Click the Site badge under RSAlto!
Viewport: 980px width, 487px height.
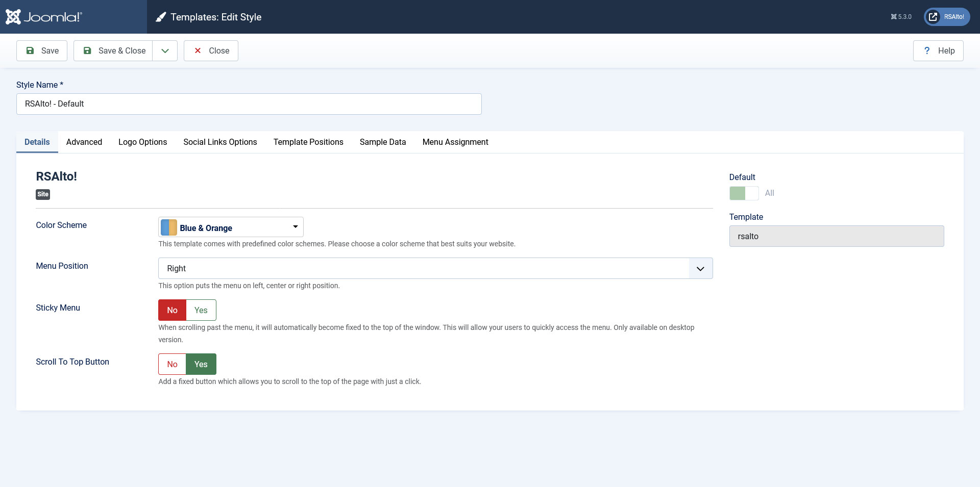[x=43, y=194]
